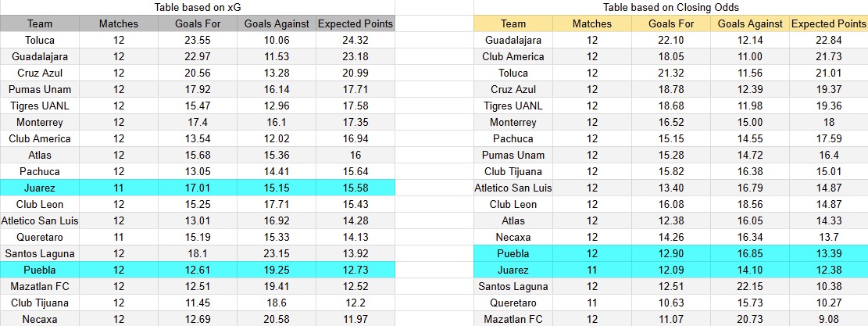The image size is (868, 326).
Task: Click Guadalajara in the Closing Odds table
Action: tap(513, 40)
